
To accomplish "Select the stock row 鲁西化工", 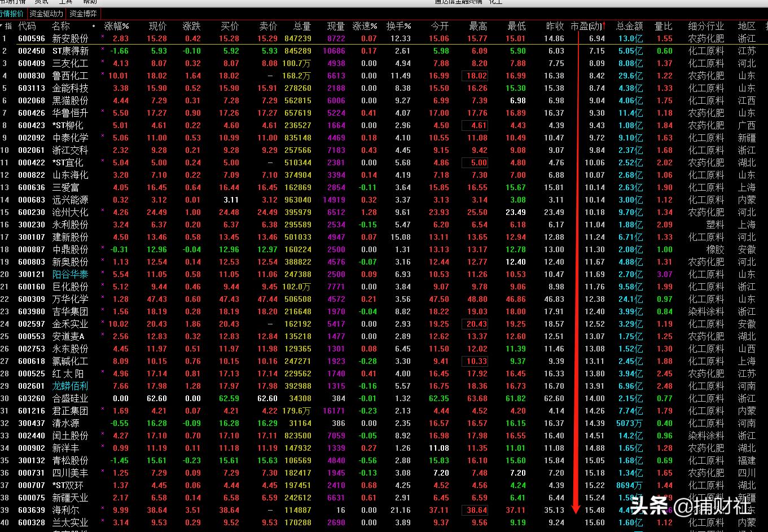I will pyautogui.click(x=70, y=76).
